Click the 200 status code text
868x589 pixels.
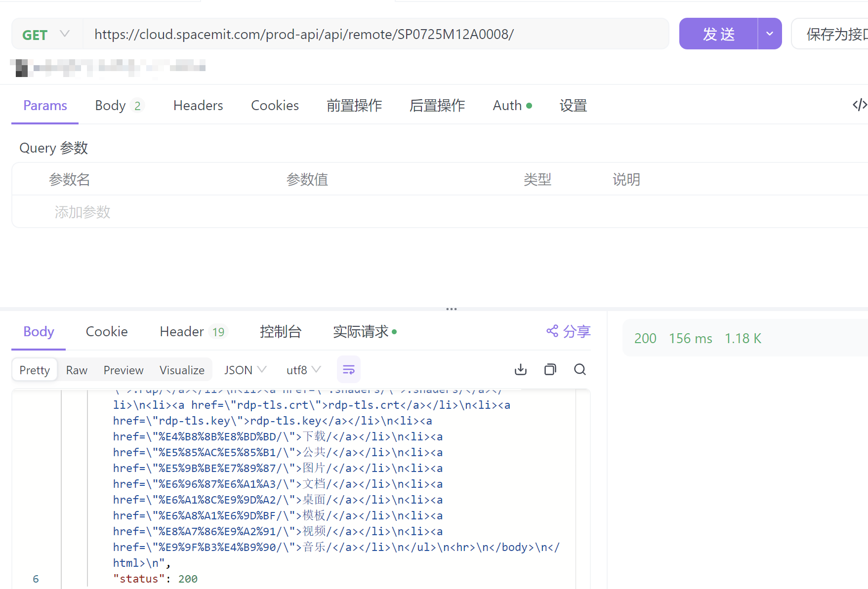coord(645,339)
